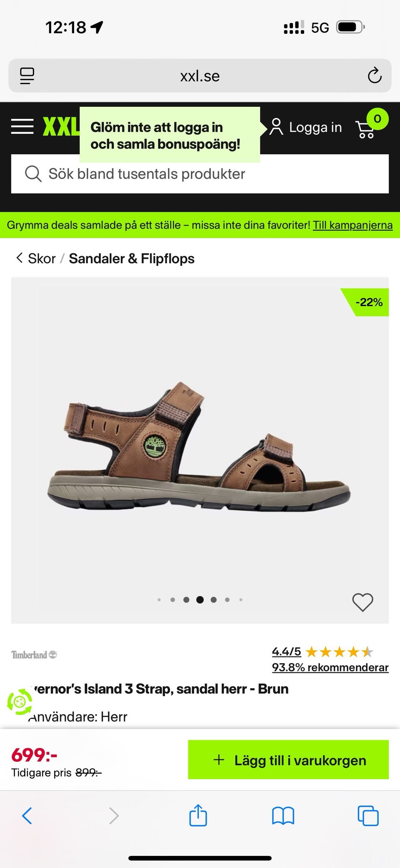Reload the page in Safari
Image resolution: width=400 pixels, height=868 pixels.
pos(374,76)
